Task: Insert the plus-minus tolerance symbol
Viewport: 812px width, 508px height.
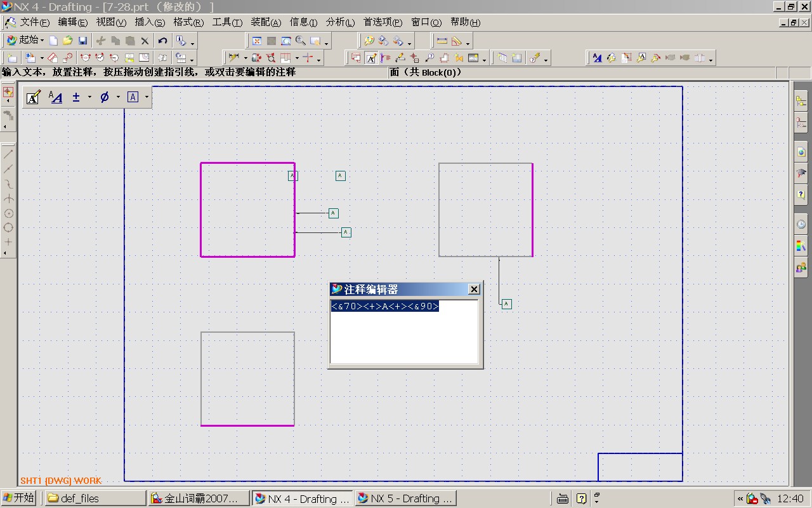Action: tap(76, 97)
